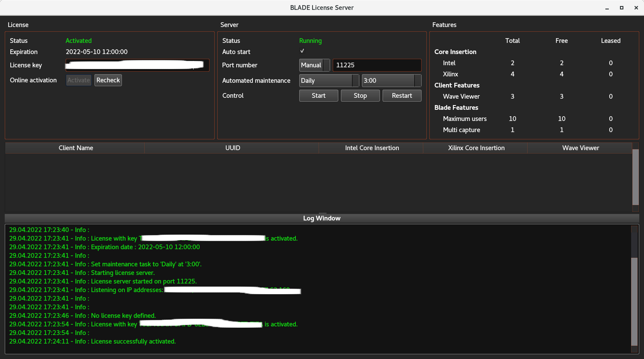The height and width of the screenshot is (359, 644).
Task: Click the Wave Viewer column header
Action: (580, 148)
